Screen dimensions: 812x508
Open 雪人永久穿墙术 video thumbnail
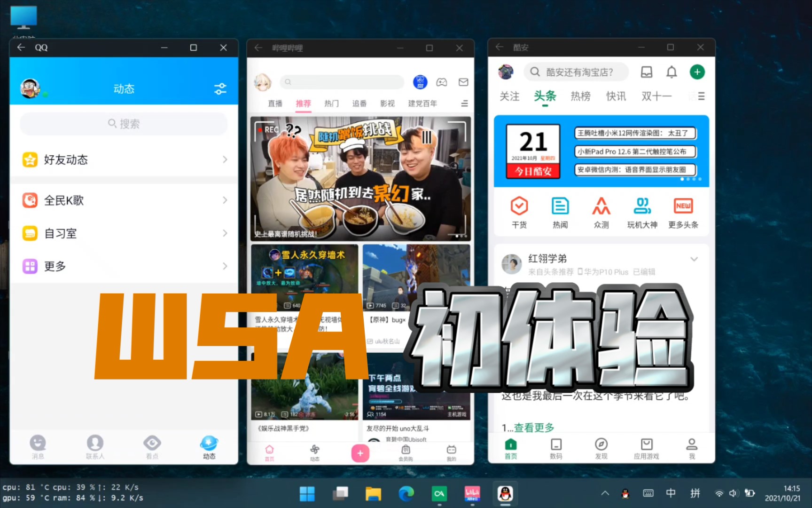[x=304, y=277]
